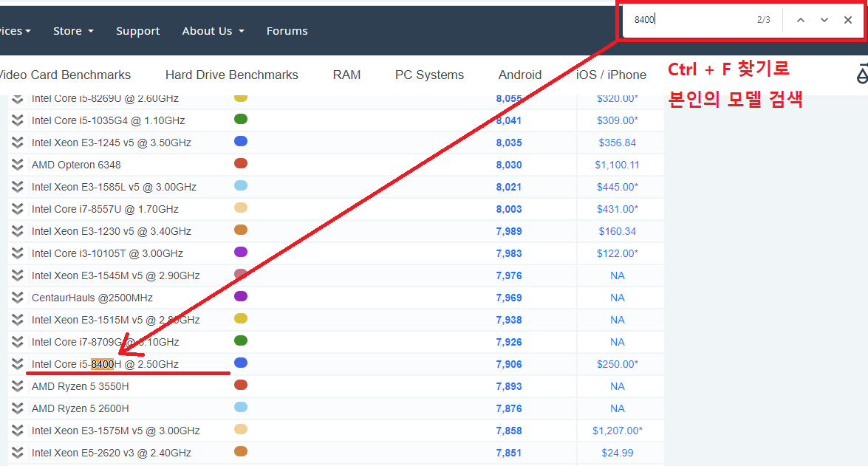868x466 pixels.
Task: Click blue swatch for Intel Core i5-8400H
Action: click(x=241, y=363)
